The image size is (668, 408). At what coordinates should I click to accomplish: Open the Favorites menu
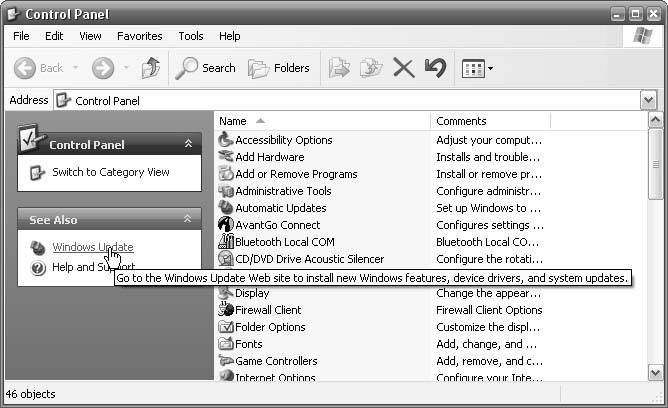click(x=139, y=36)
